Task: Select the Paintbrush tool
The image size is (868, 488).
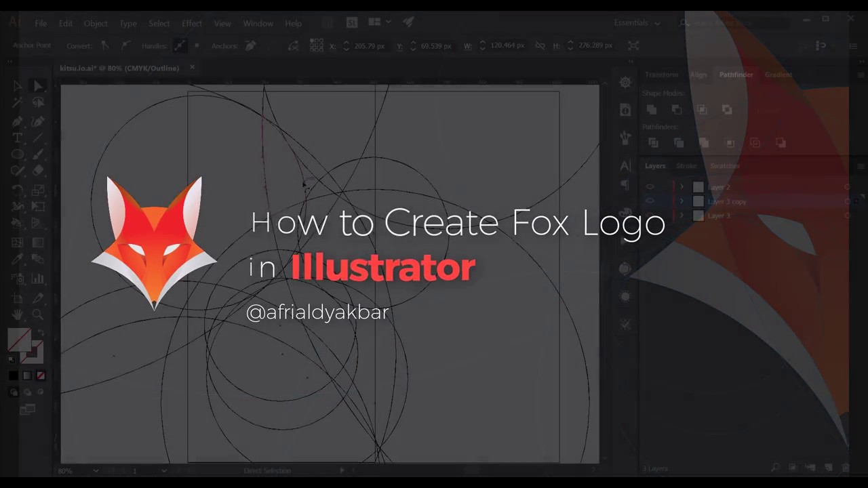Action: (x=38, y=155)
